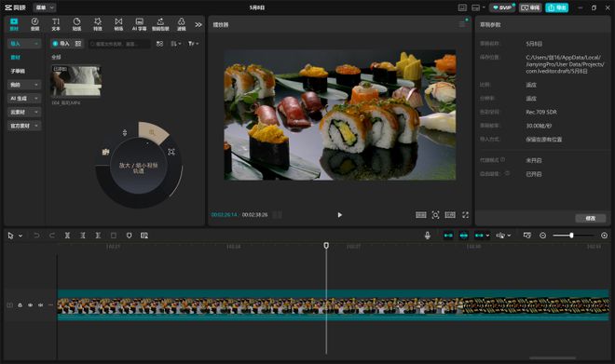Expand more tabs with the double chevron

[x=198, y=25]
